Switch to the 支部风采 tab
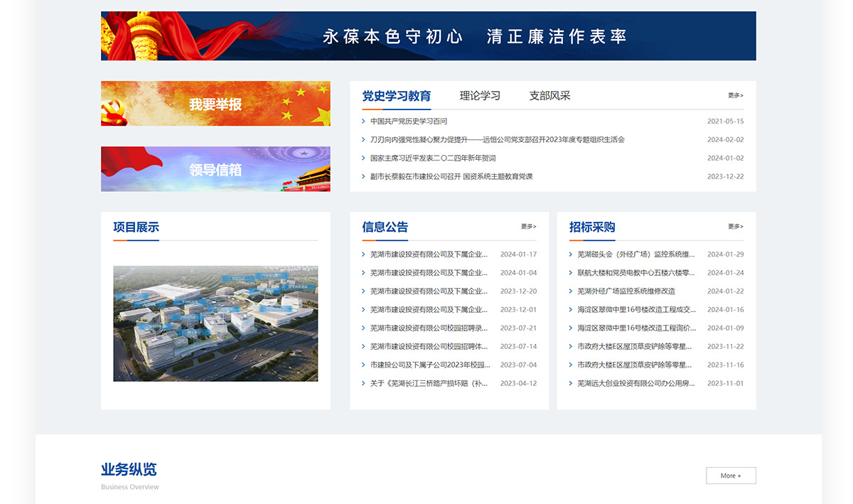This screenshot has height=504, width=853. (x=549, y=95)
